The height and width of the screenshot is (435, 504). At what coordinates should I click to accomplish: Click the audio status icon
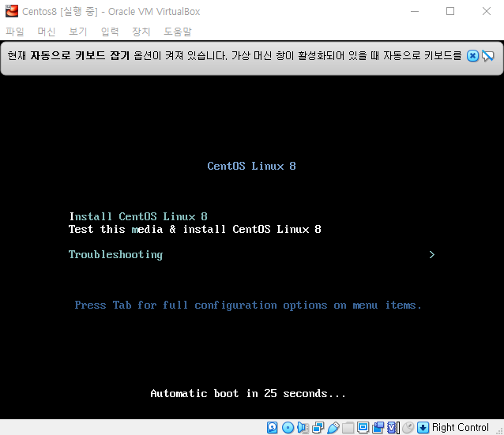[x=303, y=428]
